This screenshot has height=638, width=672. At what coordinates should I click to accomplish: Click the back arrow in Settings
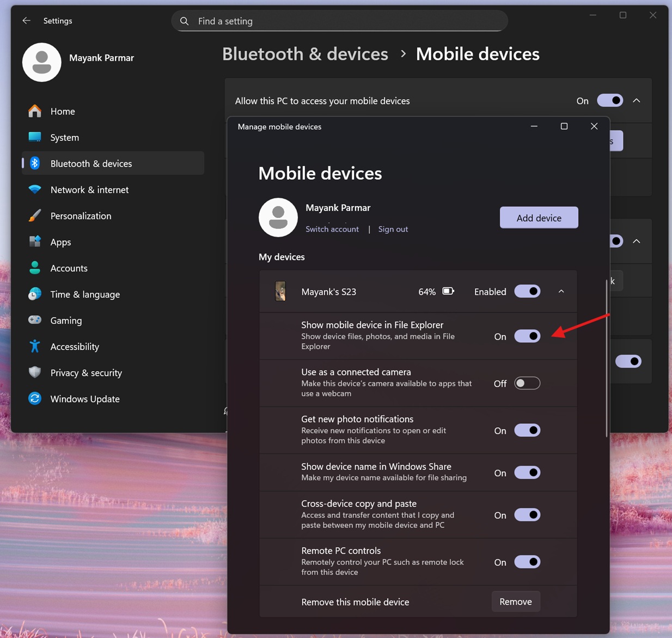(26, 20)
